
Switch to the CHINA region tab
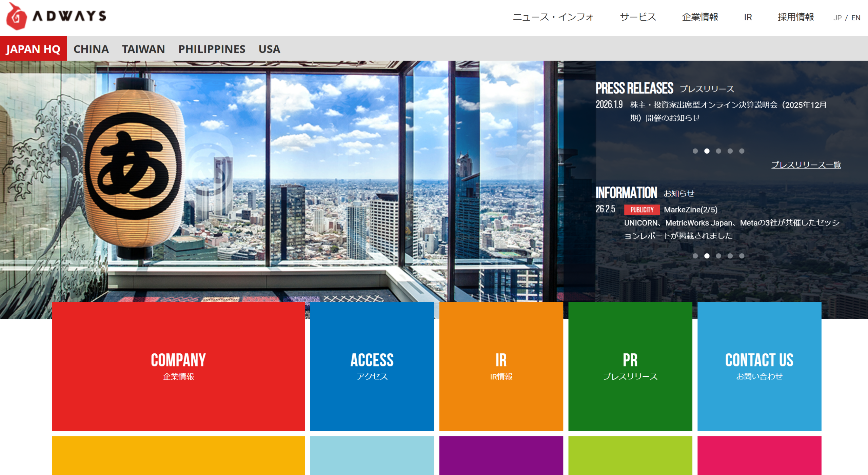coord(91,49)
